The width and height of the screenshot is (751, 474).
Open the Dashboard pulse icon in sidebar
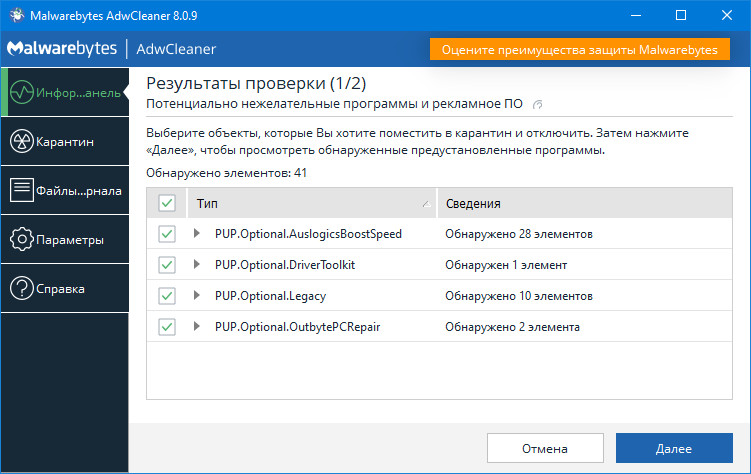[22, 92]
